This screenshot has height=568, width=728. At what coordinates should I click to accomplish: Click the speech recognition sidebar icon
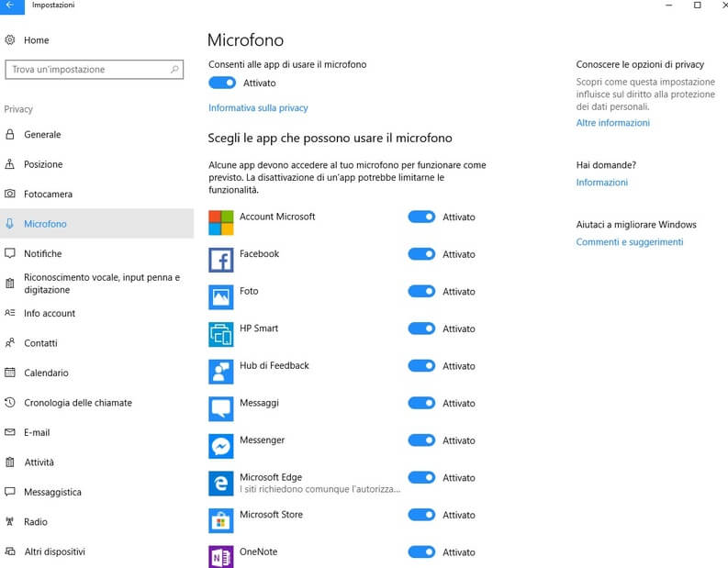click(x=10, y=283)
